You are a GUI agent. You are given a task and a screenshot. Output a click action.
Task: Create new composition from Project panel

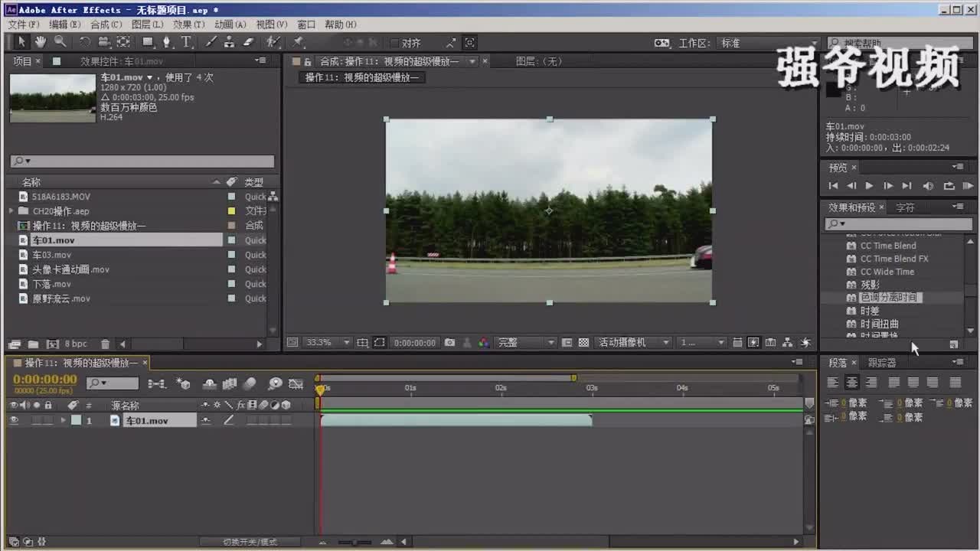(52, 344)
